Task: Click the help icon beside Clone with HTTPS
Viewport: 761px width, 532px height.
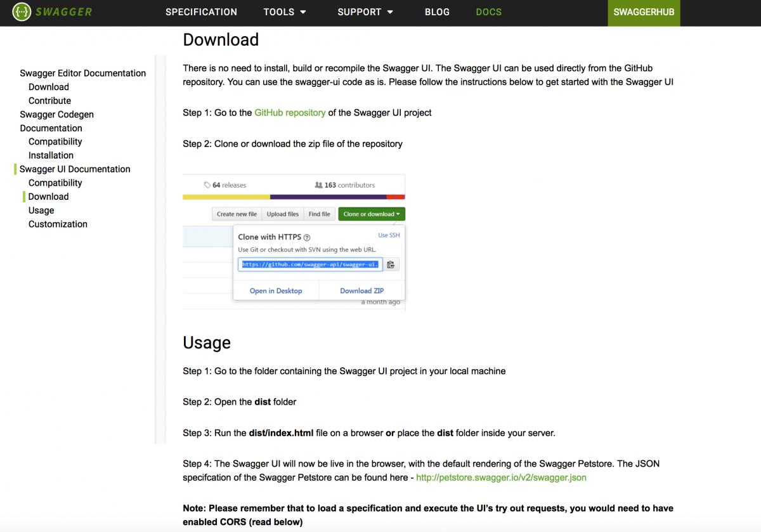Action: click(x=307, y=237)
